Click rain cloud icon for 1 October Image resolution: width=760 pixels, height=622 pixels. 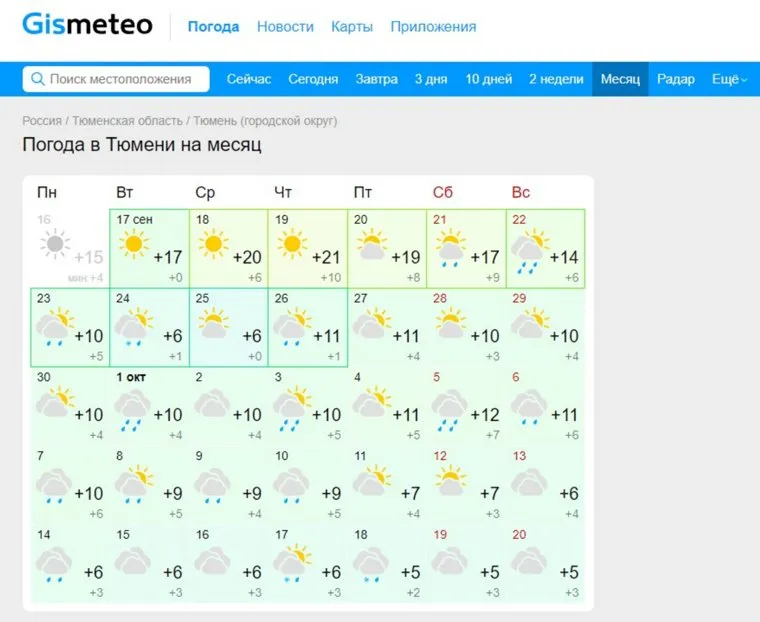coord(132,407)
